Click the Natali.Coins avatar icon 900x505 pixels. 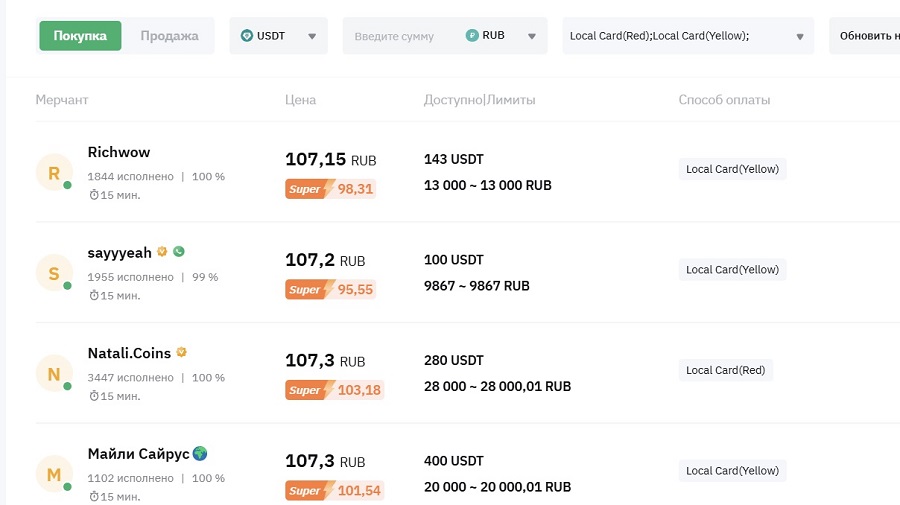tap(54, 374)
